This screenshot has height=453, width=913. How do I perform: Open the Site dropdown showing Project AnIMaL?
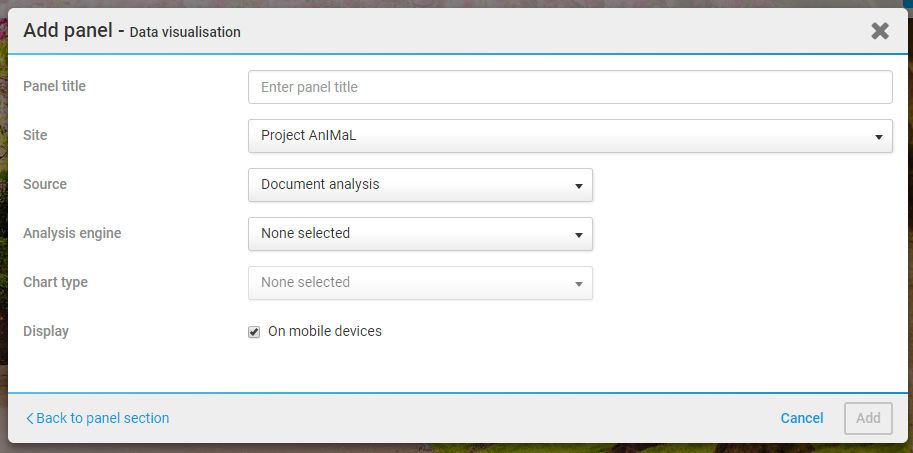pyautogui.click(x=570, y=136)
